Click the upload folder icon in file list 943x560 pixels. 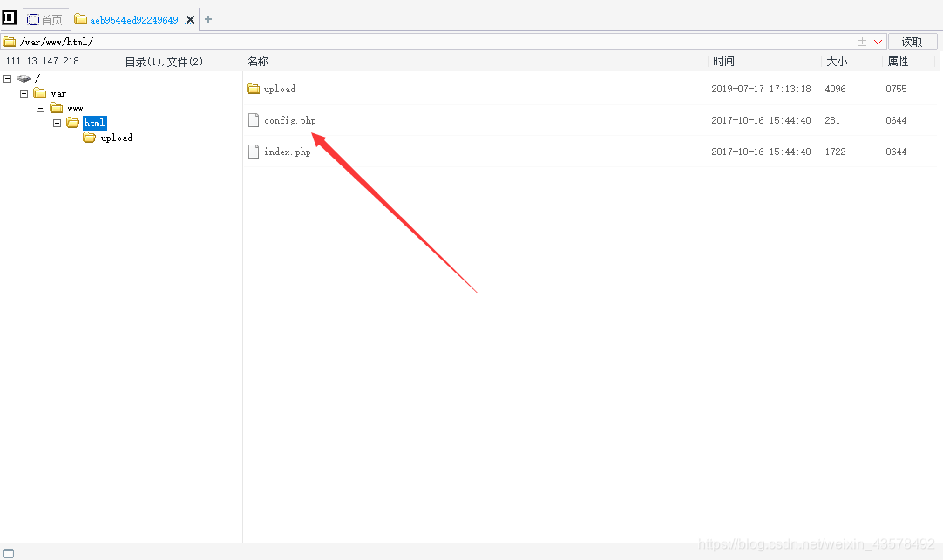pos(254,88)
